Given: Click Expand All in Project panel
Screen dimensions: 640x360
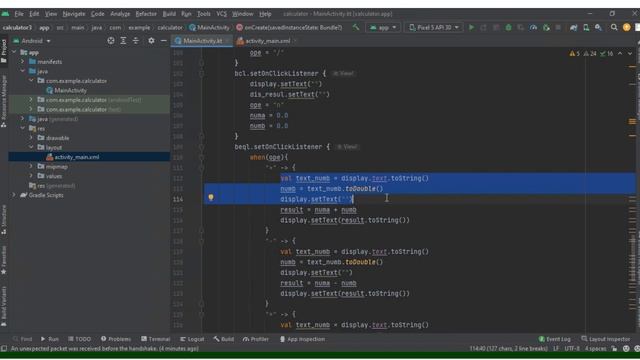Looking at the screenshot, I should [123, 41].
